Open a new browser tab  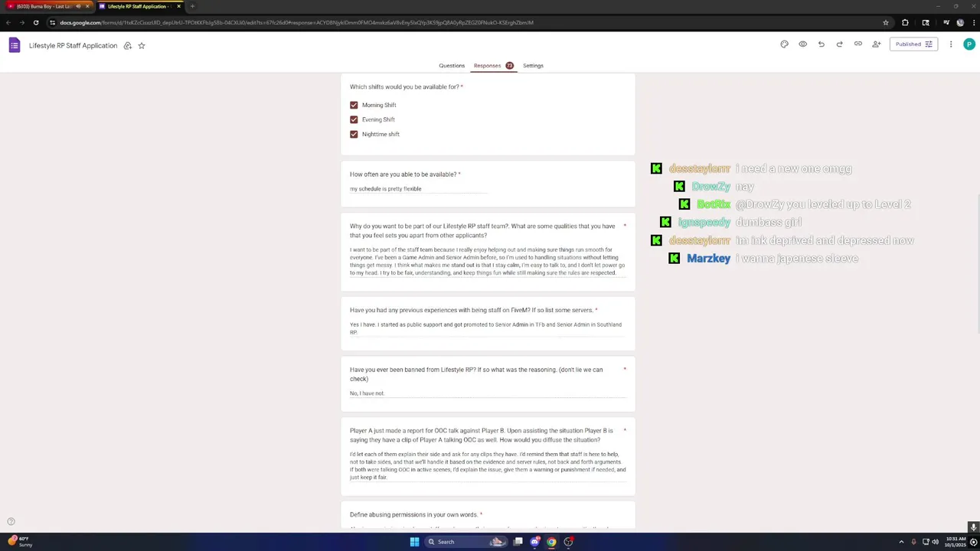(192, 6)
